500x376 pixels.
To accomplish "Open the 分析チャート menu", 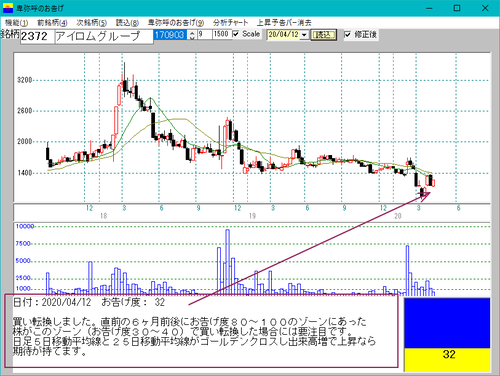I will point(230,23).
